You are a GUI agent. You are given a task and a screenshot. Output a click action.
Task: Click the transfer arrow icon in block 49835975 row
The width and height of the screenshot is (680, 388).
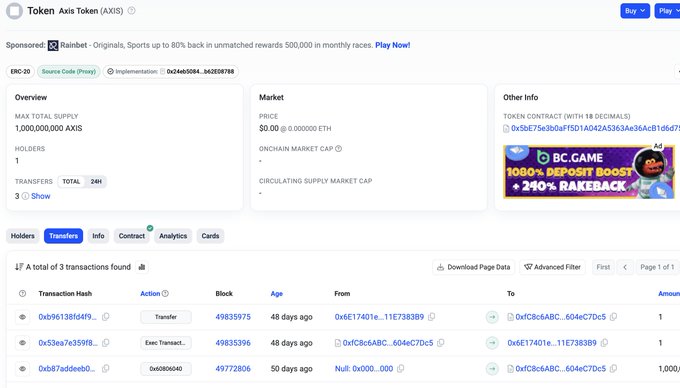click(x=492, y=317)
